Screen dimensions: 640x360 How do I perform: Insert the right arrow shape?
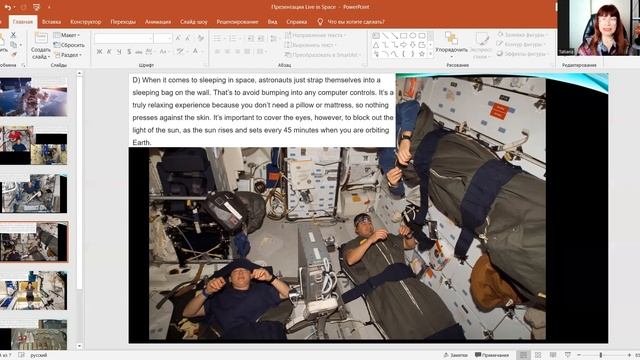coord(403,45)
